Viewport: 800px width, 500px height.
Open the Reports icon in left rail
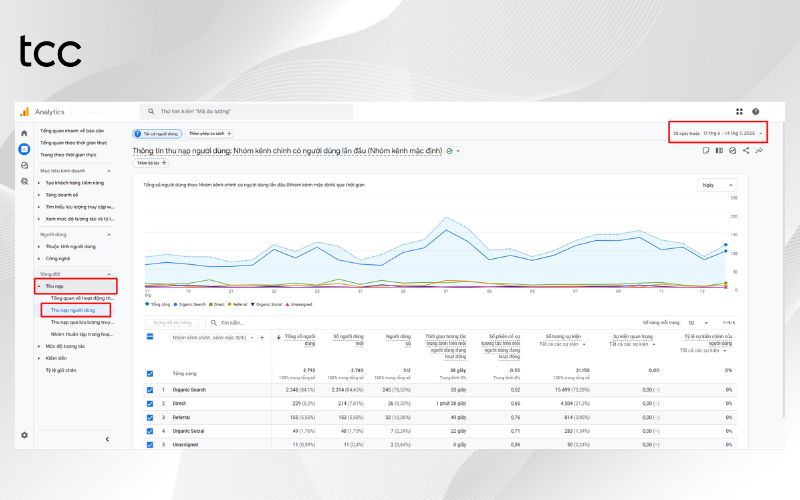24,149
